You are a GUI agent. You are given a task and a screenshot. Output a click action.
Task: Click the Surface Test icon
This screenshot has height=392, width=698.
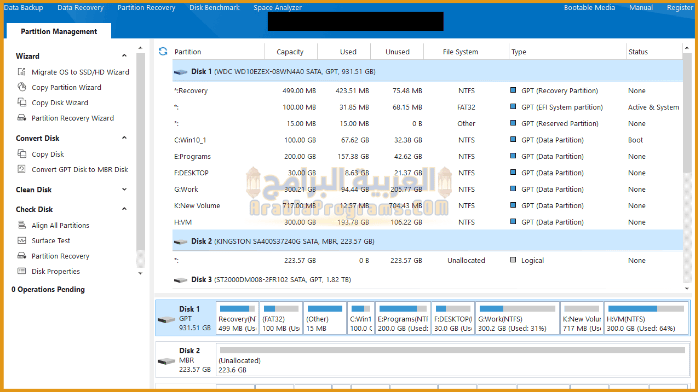pos(21,240)
